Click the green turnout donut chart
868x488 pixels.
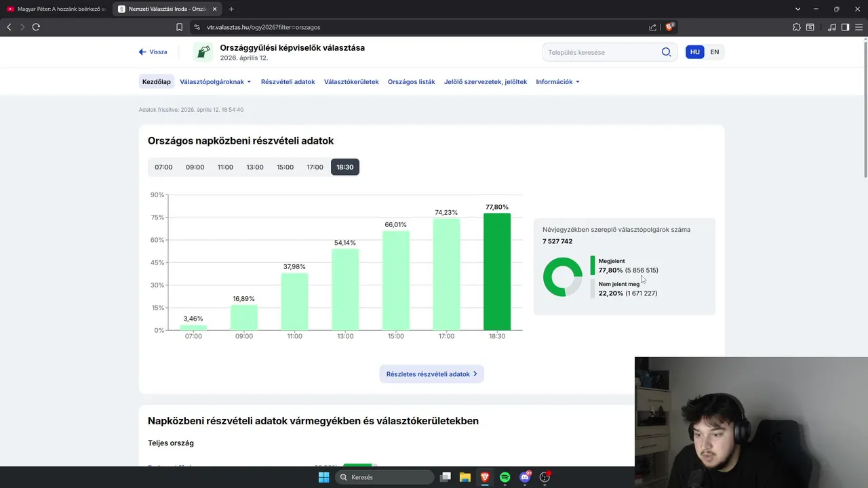click(x=563, y=277)
